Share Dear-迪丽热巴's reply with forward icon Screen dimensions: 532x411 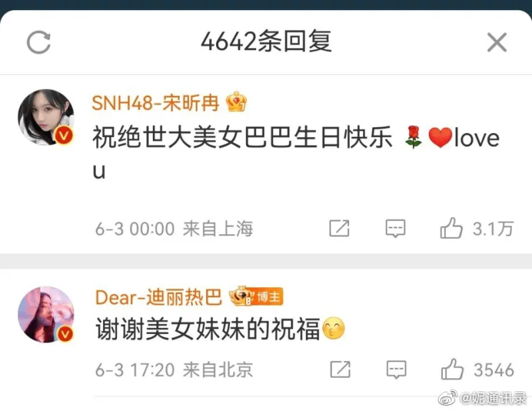coord(340,370)
